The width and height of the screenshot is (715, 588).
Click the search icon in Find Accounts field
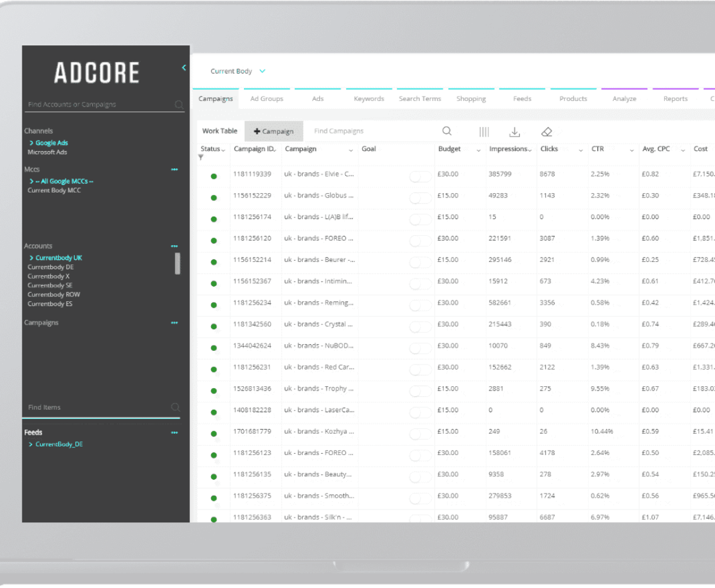(179, 105)
